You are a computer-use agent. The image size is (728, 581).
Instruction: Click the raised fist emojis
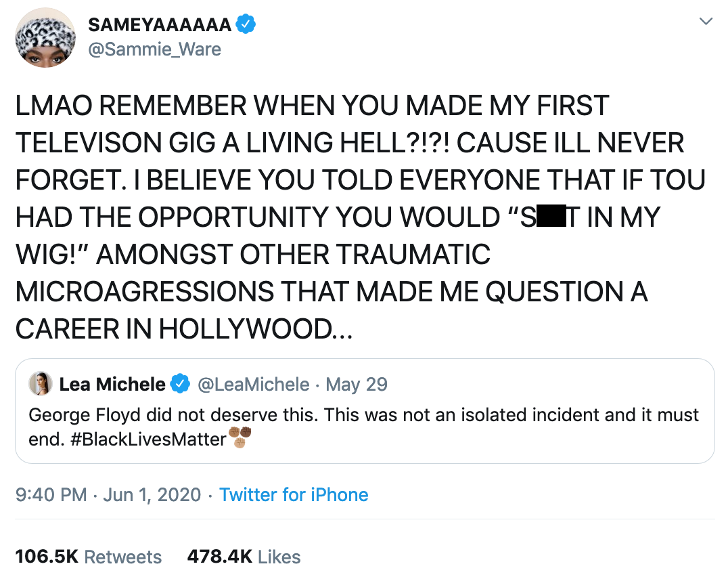pyautogui.click(x=240, y=437)
